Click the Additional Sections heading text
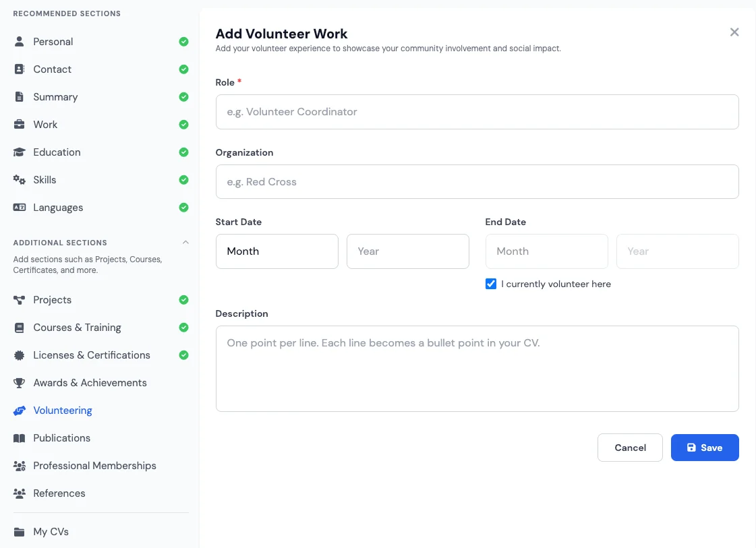 click(x=60, y=243)
